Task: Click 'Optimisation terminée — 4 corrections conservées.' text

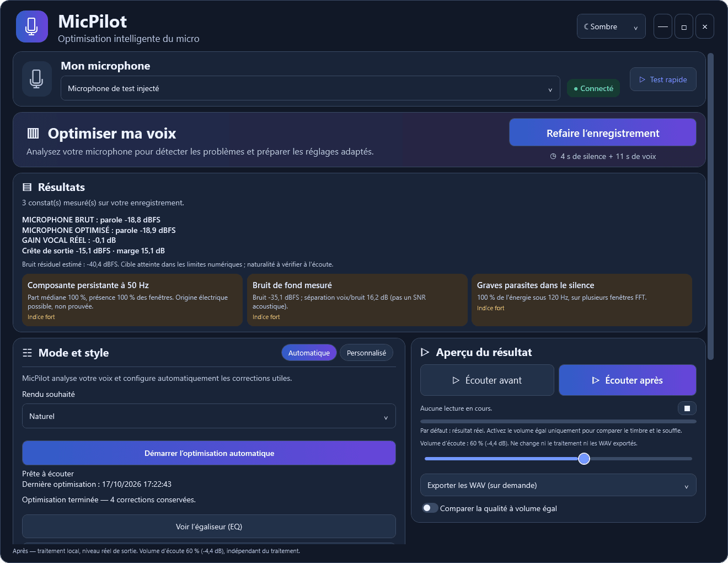Action: coord(109,500)
